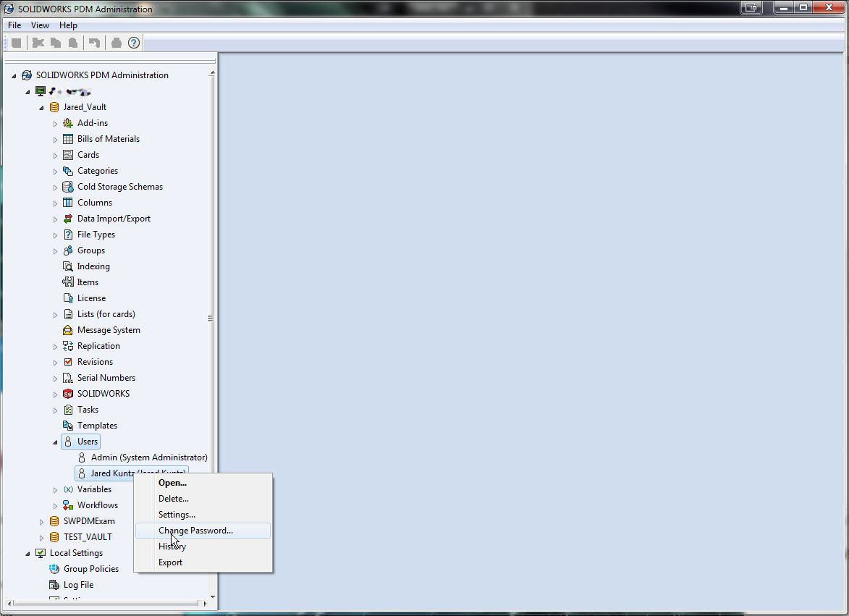Expand the Workflows node arrow
The width and height of the screenshot is (849, 616).
[x=55, y=505]
